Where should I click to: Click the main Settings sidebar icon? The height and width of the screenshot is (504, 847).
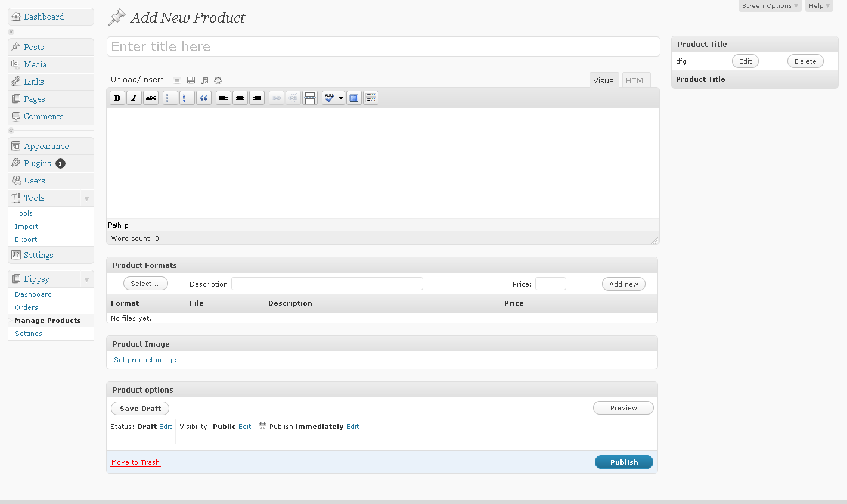point(16,255)
